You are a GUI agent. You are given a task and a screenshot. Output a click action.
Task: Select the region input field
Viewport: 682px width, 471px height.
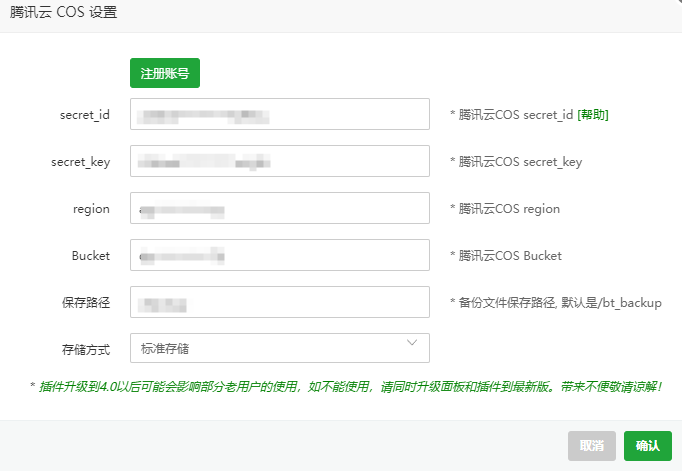click(279, 209)
